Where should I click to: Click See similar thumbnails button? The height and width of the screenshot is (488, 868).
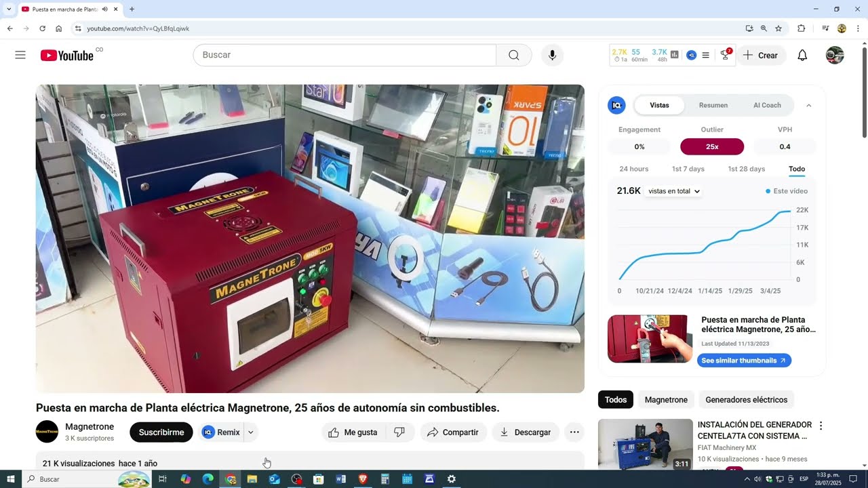744,361
